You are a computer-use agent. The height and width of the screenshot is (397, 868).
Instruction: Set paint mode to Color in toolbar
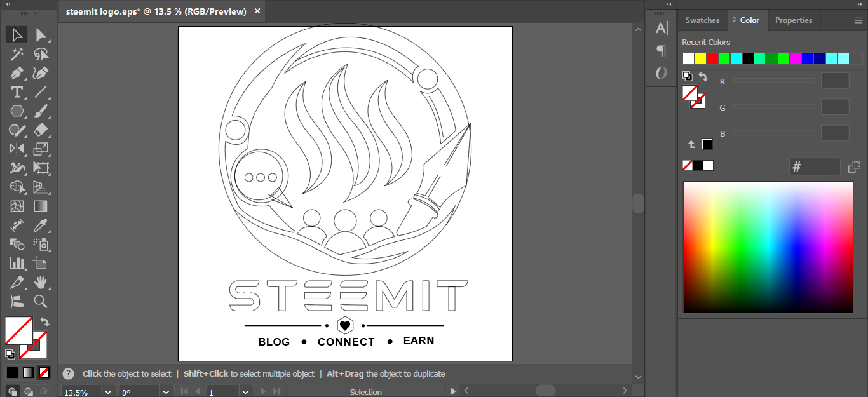click(x=13, y=373)
